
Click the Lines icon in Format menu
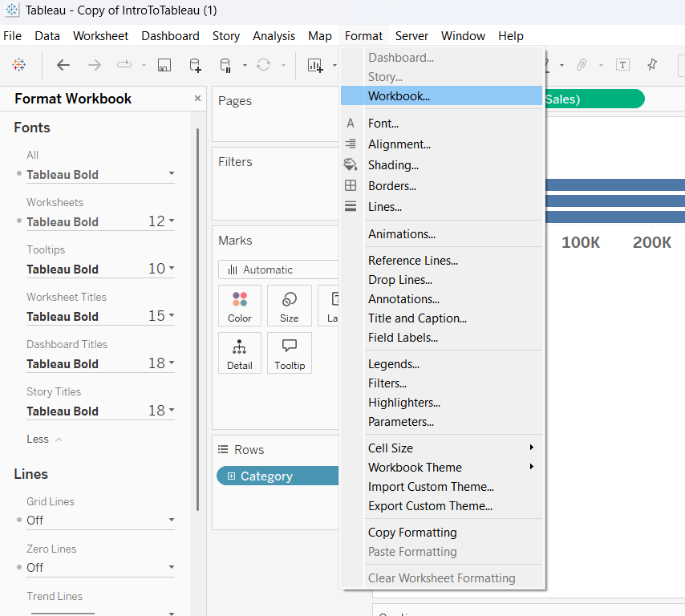pyautogui.click(x=351, y=206)
